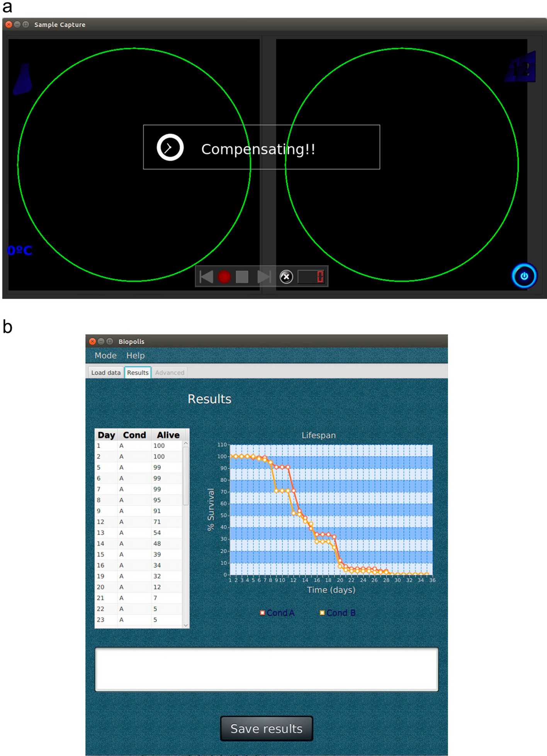Minimize the Sample Capture window
547x756 pixels.
pyautogui.click(x=17, y=24)
